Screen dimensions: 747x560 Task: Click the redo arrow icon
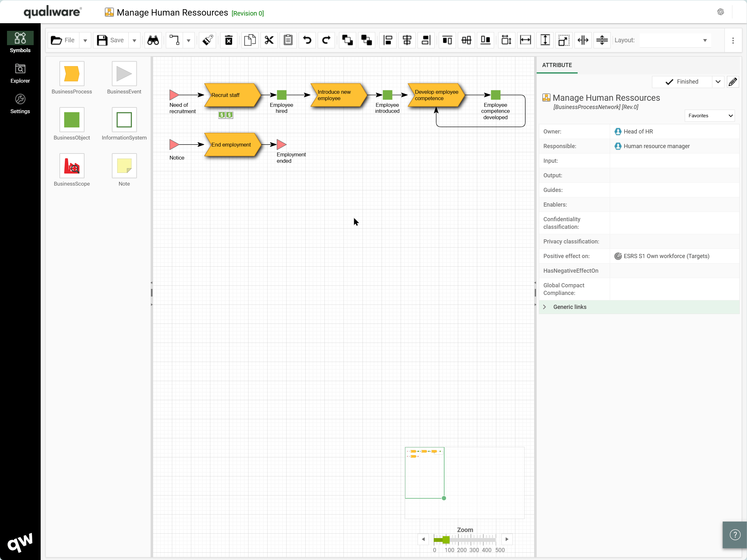[x=326, y=40]
